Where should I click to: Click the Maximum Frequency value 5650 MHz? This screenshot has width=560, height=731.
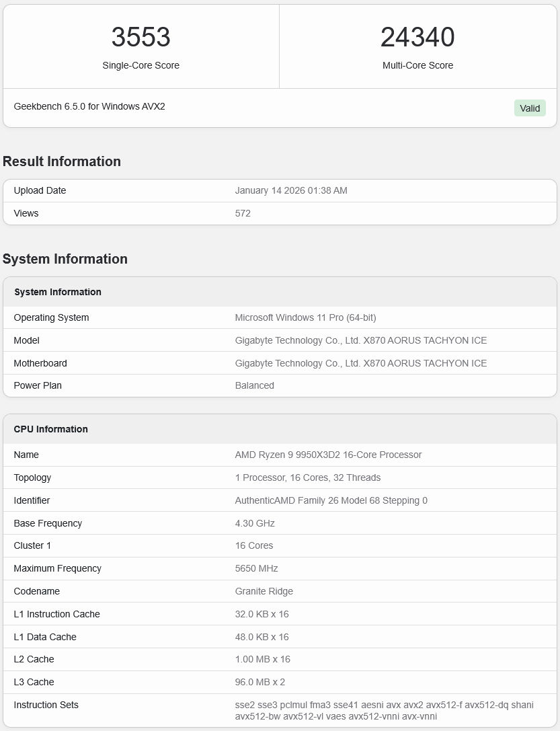click(x=256, y=568)
